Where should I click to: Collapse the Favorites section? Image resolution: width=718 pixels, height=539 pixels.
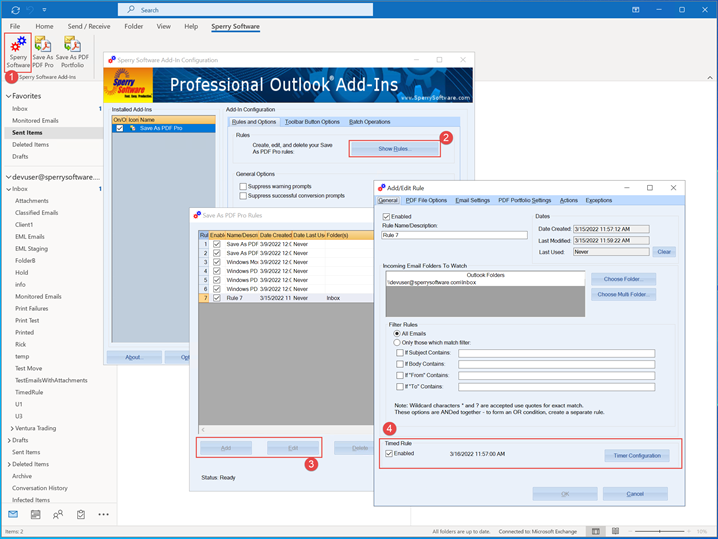(8, 96)
